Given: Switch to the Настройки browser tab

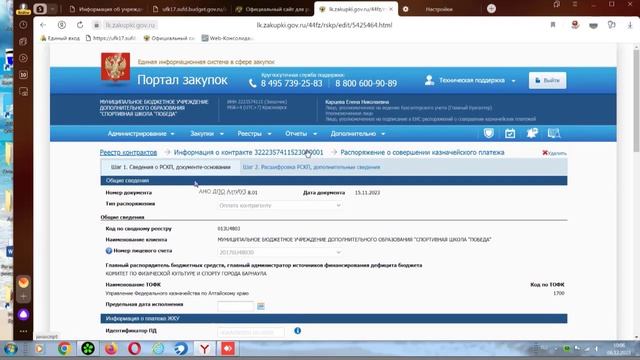Looking at the screenshot, I should (439, 9).
